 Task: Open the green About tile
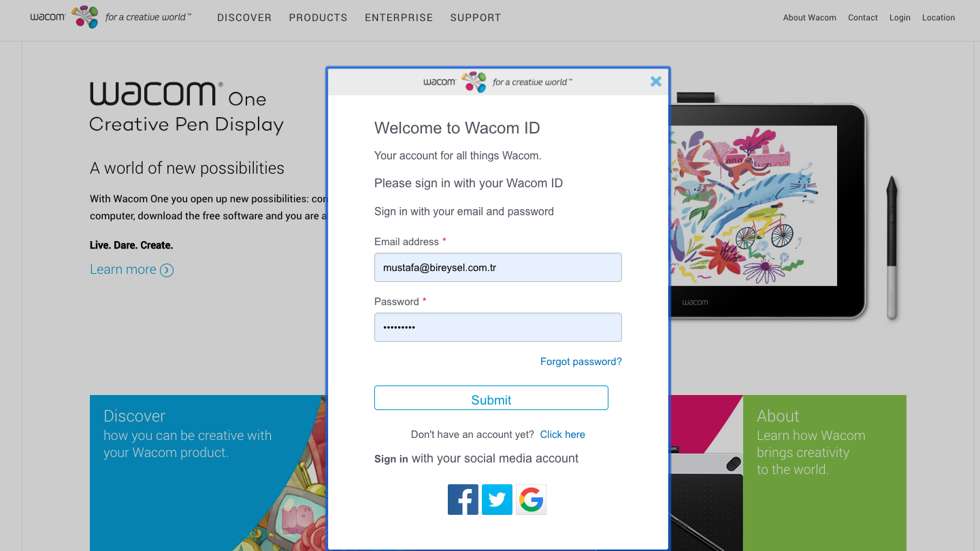point(825,473)
